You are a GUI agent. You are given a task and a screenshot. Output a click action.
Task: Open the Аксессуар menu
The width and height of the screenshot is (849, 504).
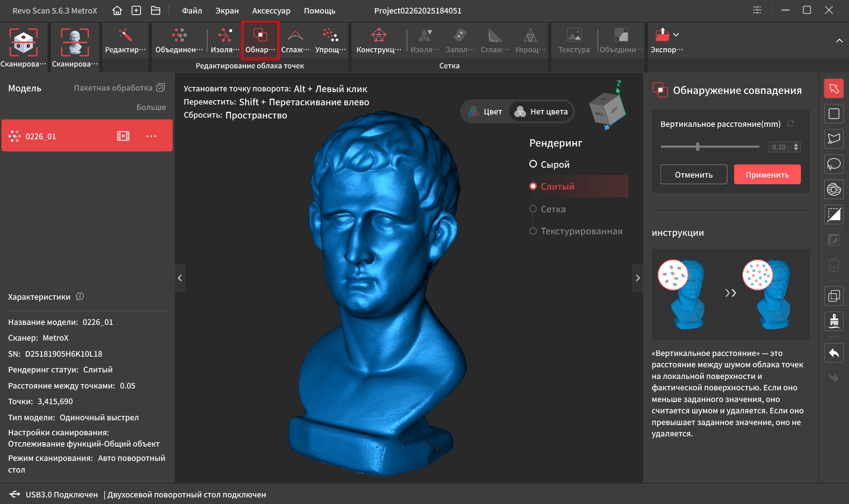pyautogui.click(x=271, y=11)
